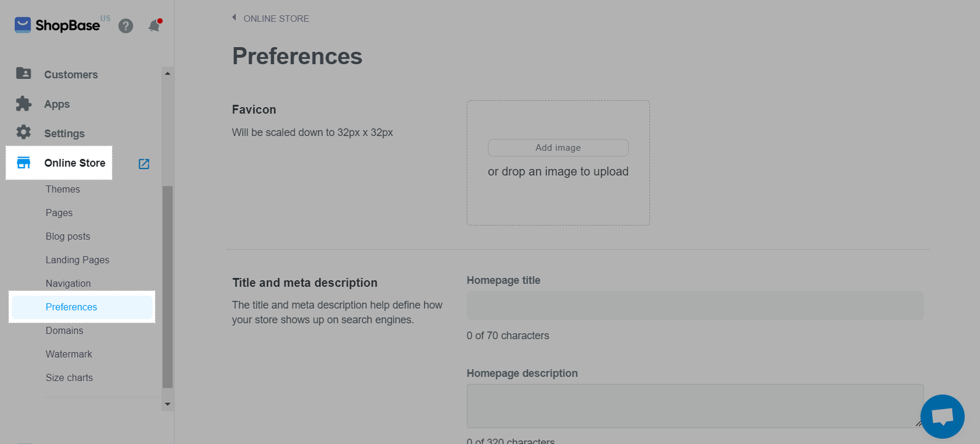Click the 'Homepage title' label
Viewport: 980px width, 444px height.
pos(503,280)
